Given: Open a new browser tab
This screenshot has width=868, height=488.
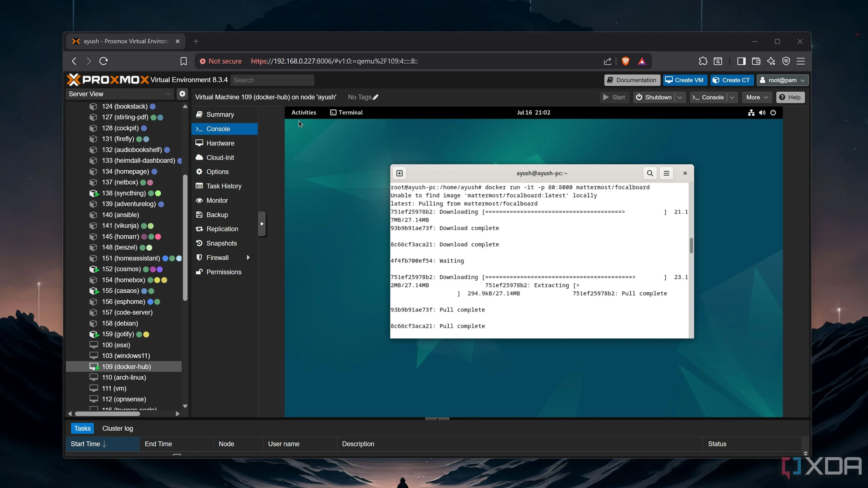Looking at the screenshot, I should [196, 41].
